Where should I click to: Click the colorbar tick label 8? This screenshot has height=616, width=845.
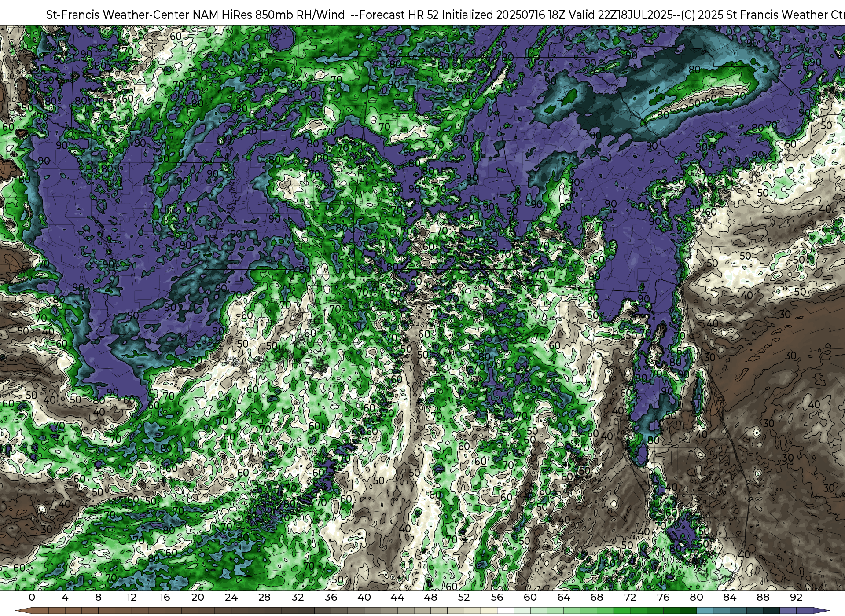tap(98, 598)
